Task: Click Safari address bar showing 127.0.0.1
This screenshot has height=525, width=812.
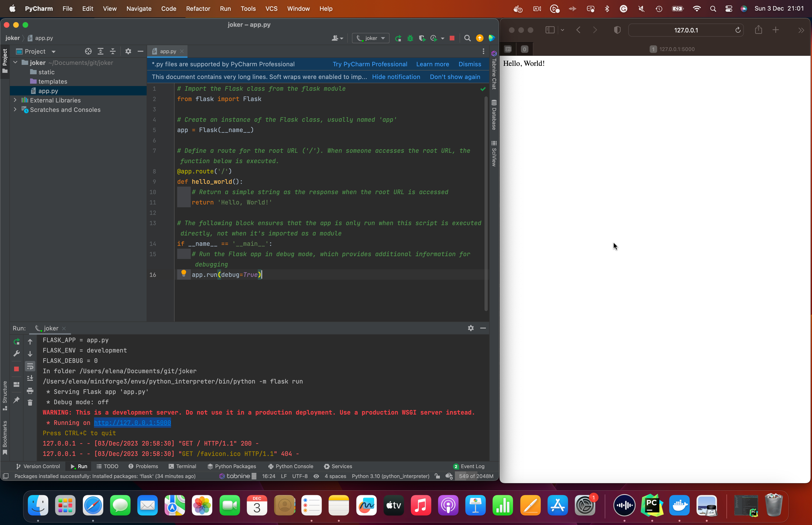Action: tap(686, 30)
